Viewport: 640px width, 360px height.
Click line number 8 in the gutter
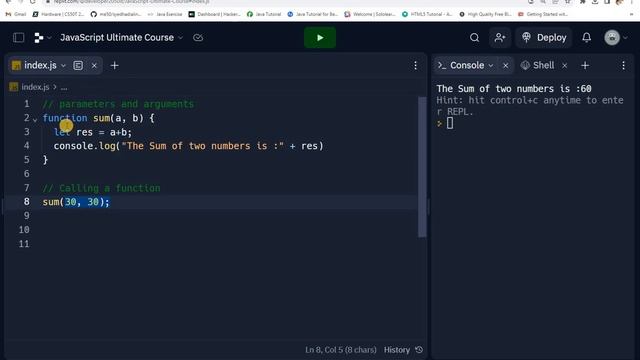click(27, 202)
